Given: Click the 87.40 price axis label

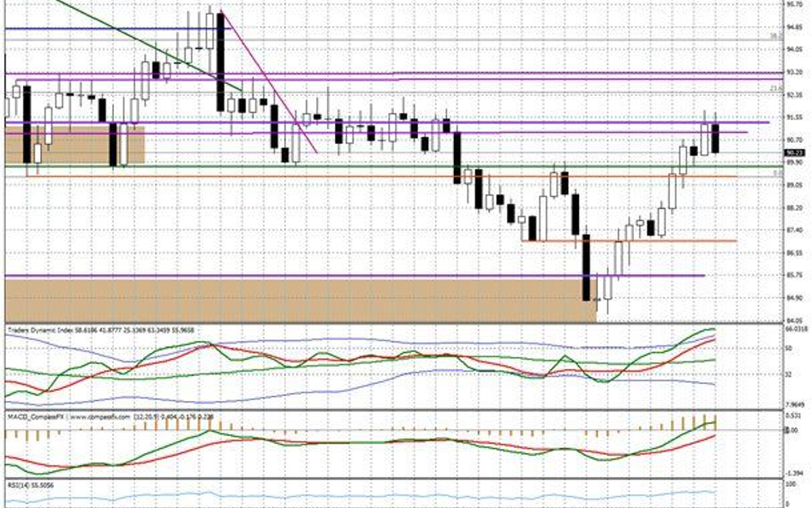Looking at the screenshot, I should (795, 230).
